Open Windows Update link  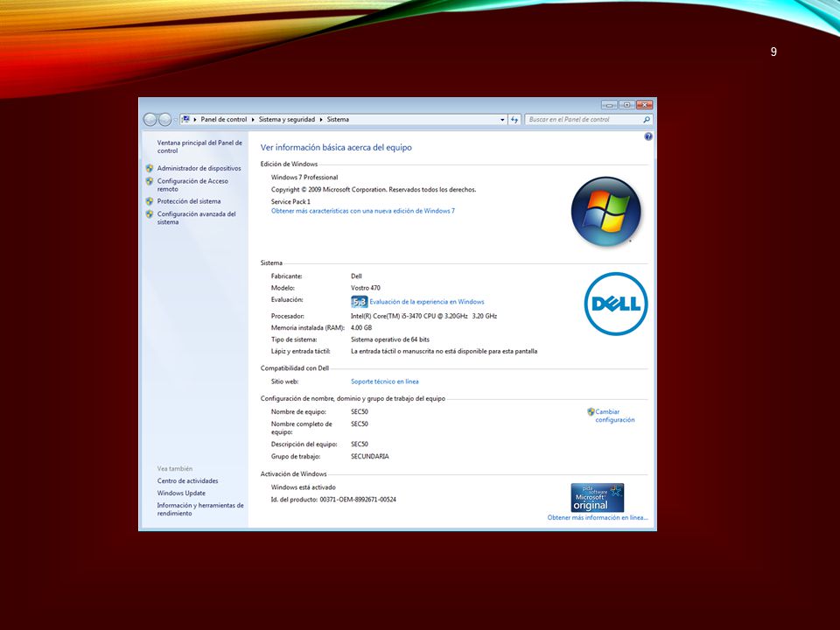point(181,493)
